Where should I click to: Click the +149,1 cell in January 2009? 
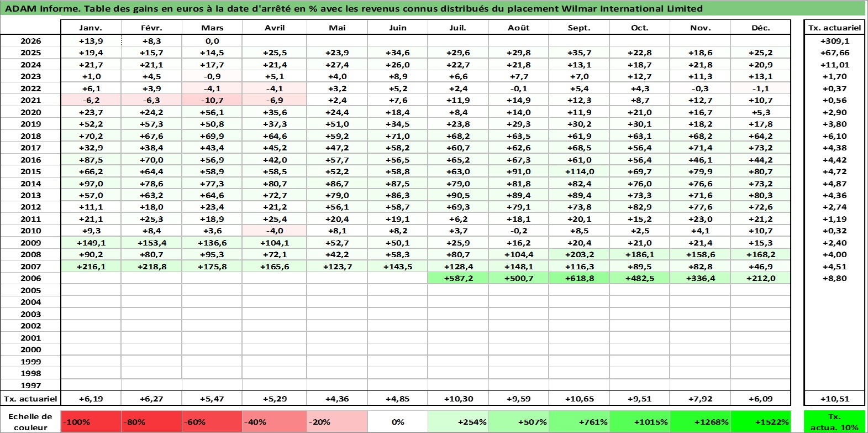tap(91, 243)
